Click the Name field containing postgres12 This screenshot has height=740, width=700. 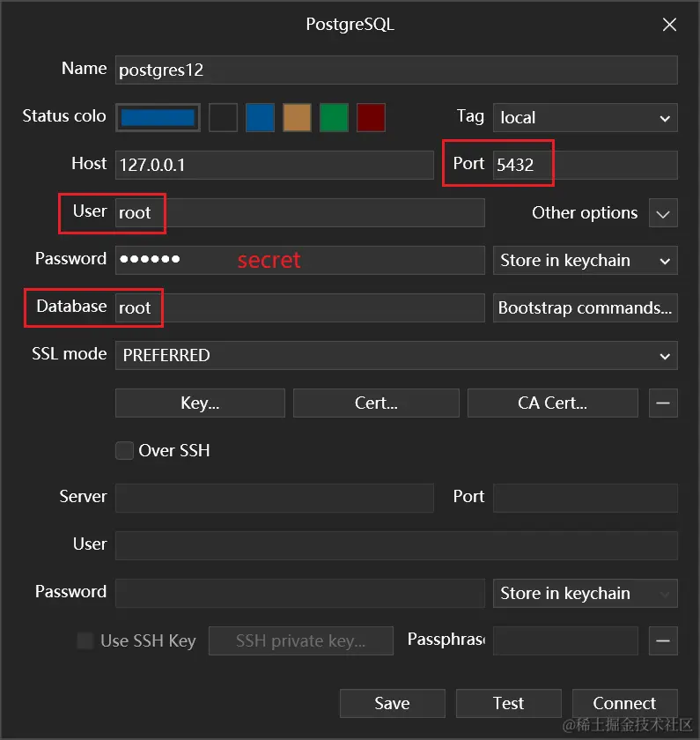396,70
